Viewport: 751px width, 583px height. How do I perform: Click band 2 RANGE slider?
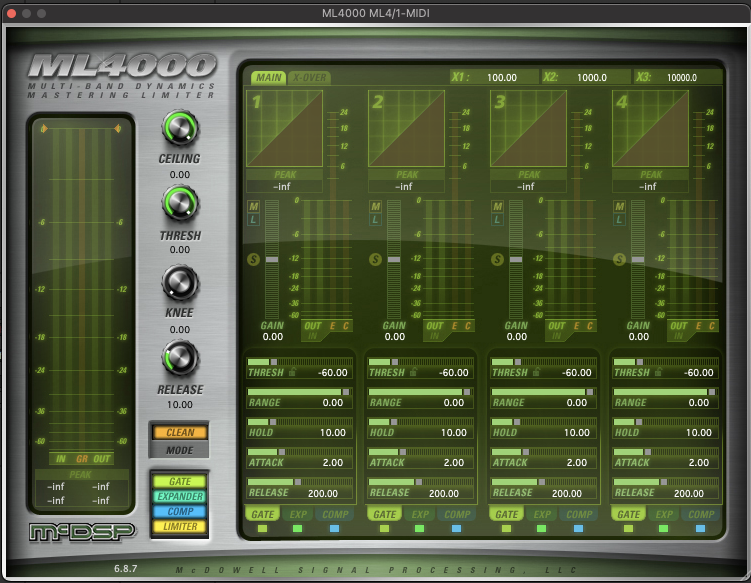(x=421, y=392)
